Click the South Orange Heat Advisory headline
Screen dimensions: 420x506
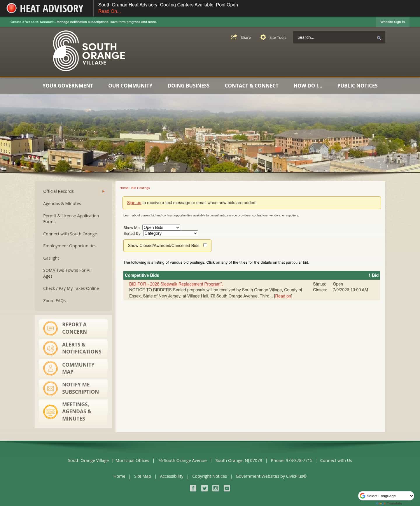[168, 5]
